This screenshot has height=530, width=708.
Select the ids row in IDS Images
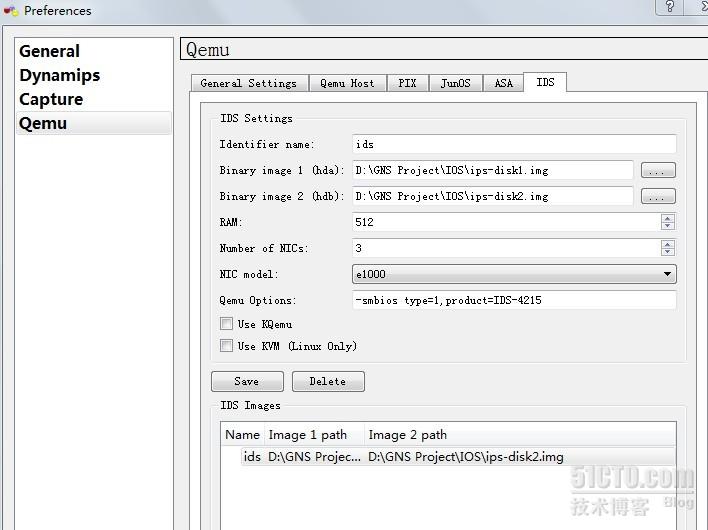458,457
